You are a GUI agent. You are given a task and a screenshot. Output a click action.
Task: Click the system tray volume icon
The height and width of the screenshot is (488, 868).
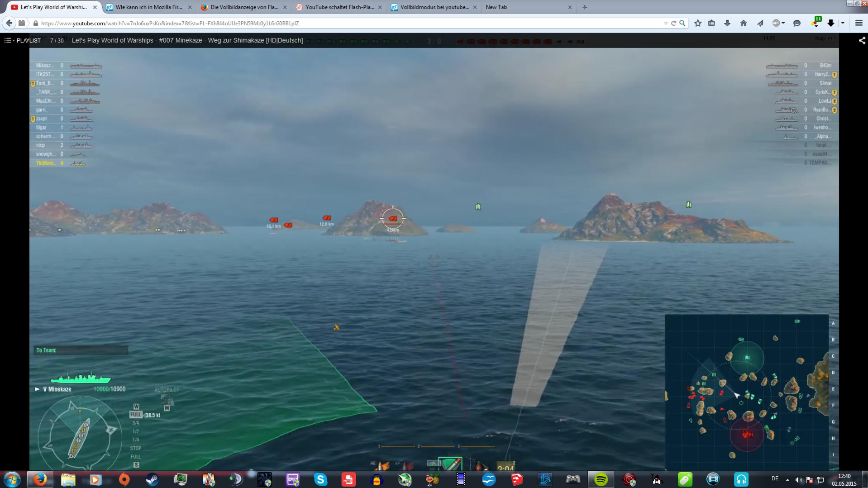pos(798,480)
